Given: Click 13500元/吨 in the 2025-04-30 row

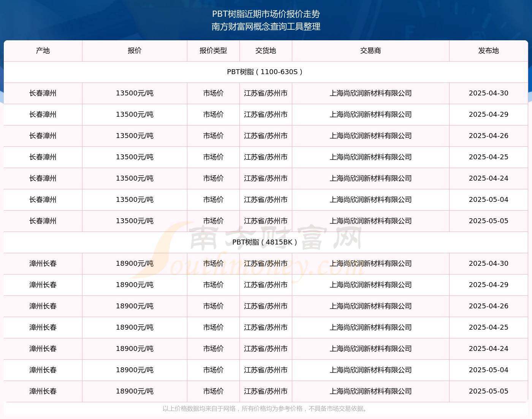Looking at the screenshot, I should pos(135,93).
